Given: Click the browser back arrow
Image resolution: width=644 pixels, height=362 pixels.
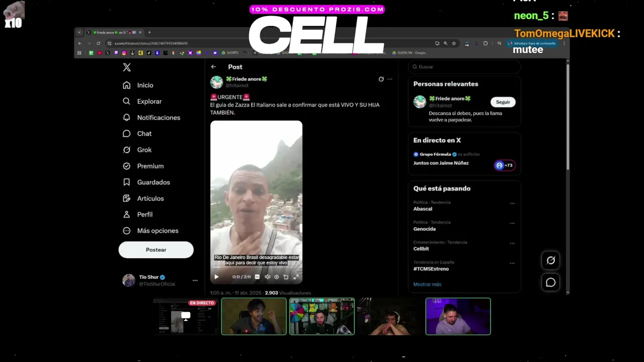Looking at the screenshot, I should coord(79,43).
